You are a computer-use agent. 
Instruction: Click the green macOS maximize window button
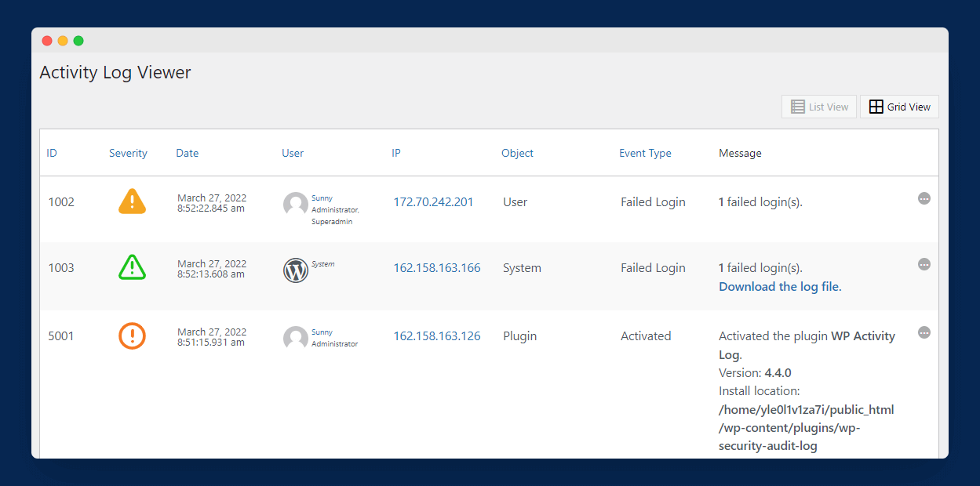click(x=78, y=41)
